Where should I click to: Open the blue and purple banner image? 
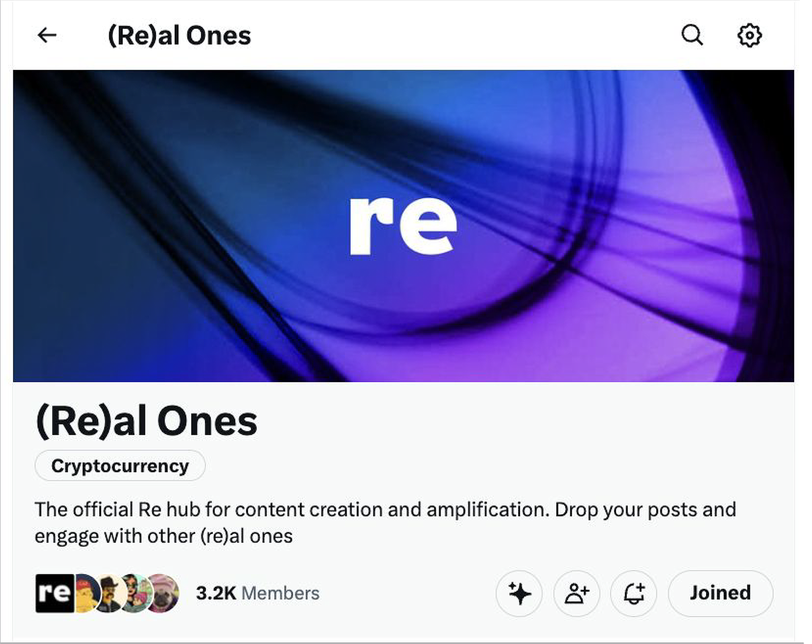click(x=403, y=226)
